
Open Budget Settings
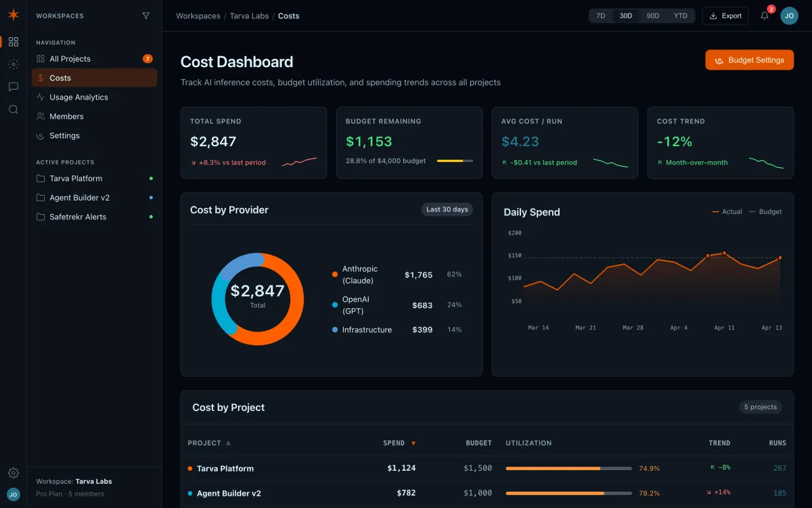point(749,60)
